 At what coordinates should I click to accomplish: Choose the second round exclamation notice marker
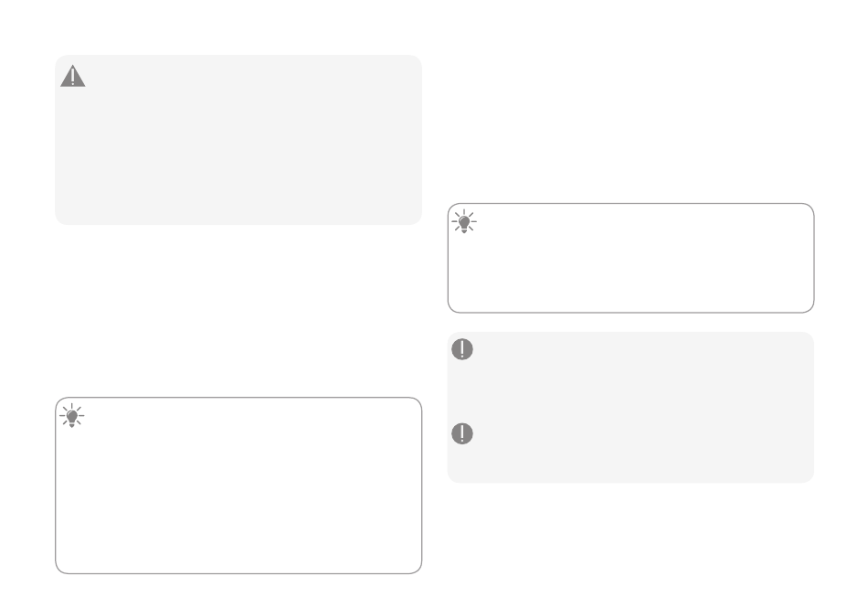462,433
